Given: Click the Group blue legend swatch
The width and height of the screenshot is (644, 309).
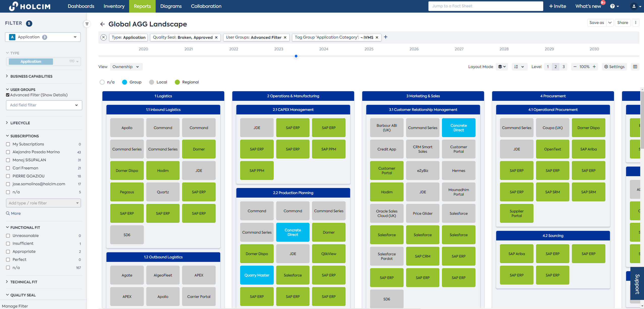Looking at the screenshot, I should tap(125, 82).
